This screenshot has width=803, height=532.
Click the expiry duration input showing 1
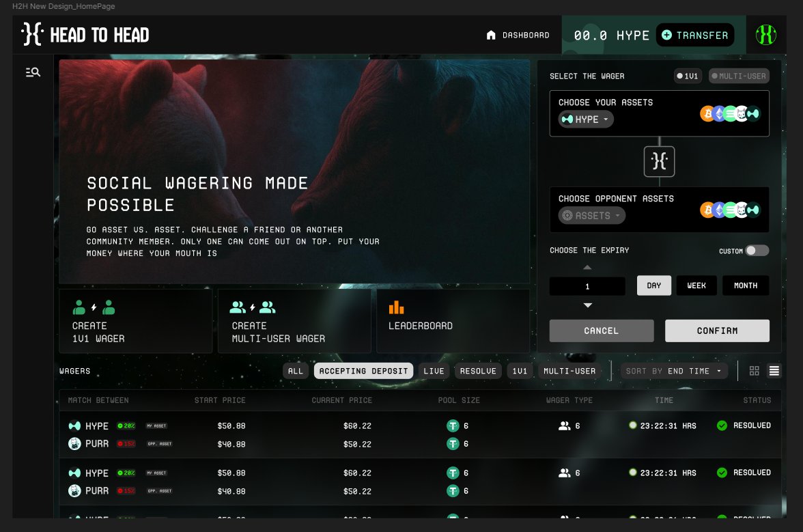[588, 285]
